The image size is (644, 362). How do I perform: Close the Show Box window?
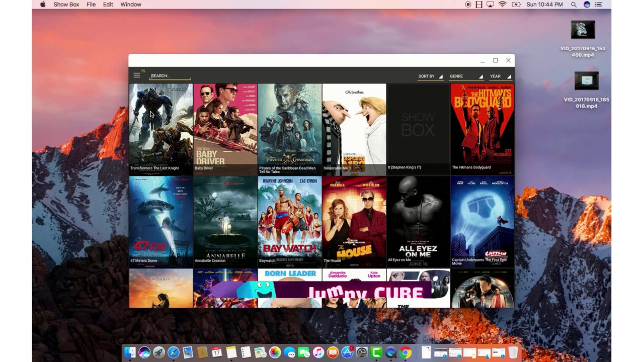coord(508,60)
